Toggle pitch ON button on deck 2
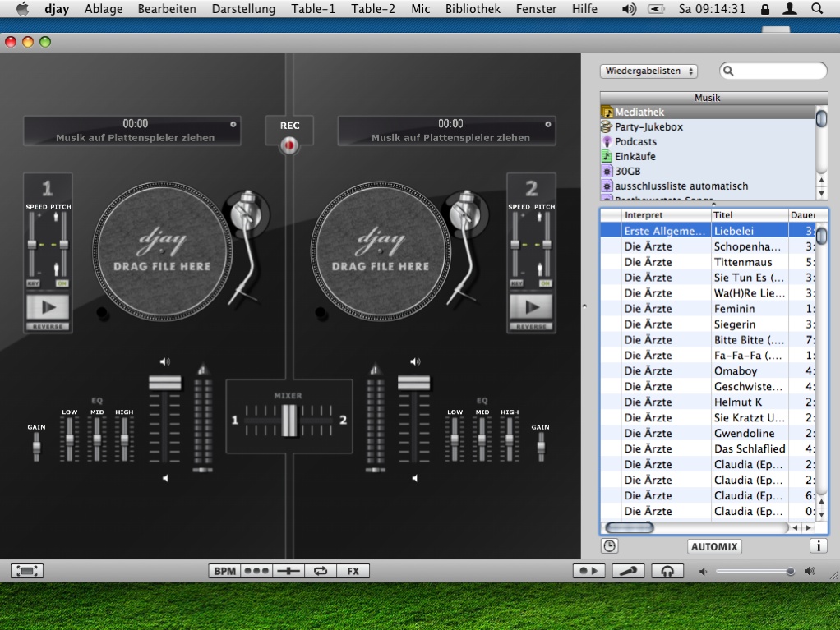Viewport: 840px width, 630px height. (x=546, y=283)
